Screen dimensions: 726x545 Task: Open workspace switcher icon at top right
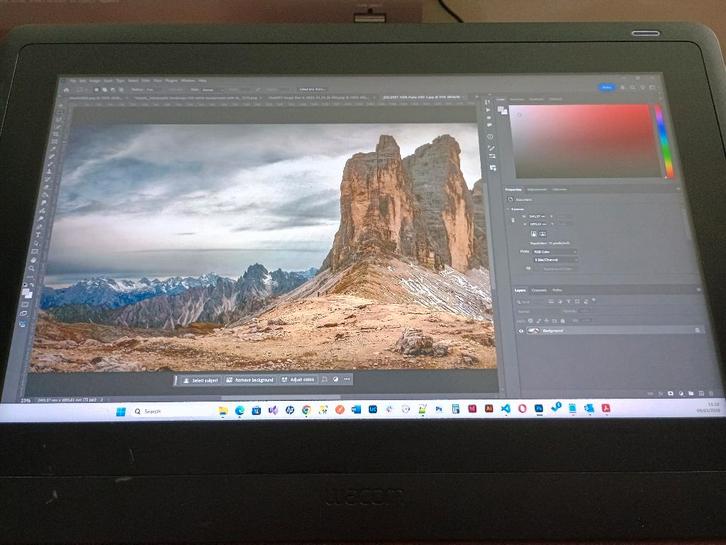tap(652, 88)
